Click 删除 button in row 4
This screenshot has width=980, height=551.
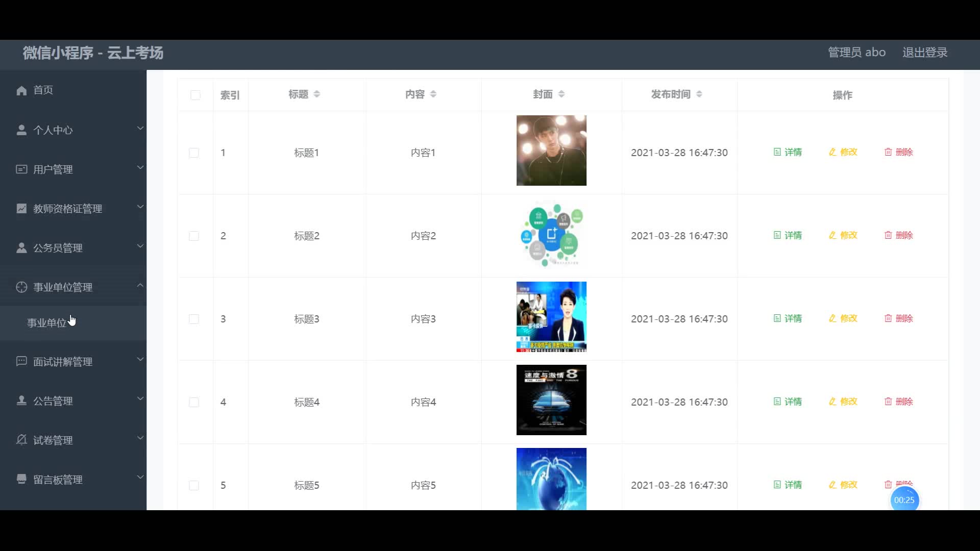tap(899, 402)
